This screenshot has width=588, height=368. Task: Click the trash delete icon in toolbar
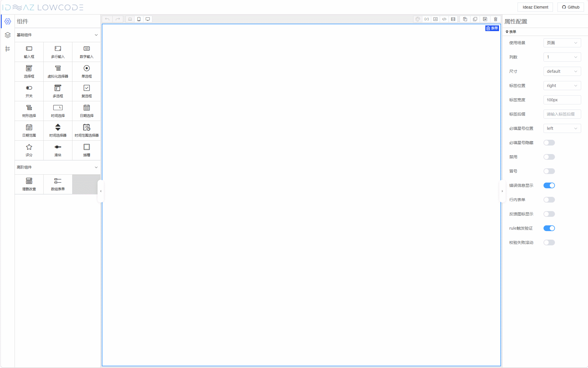496,19
